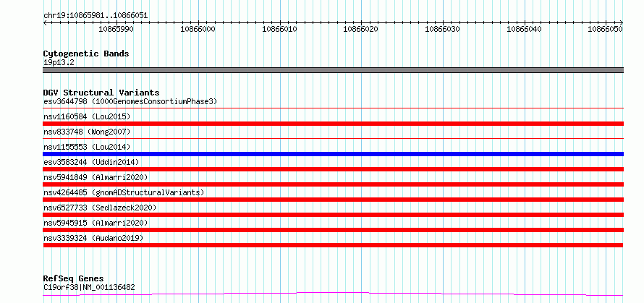Click the red bar for nsv5941849
Viewport: 644px width, 303px height.
(x=333, y=184)
